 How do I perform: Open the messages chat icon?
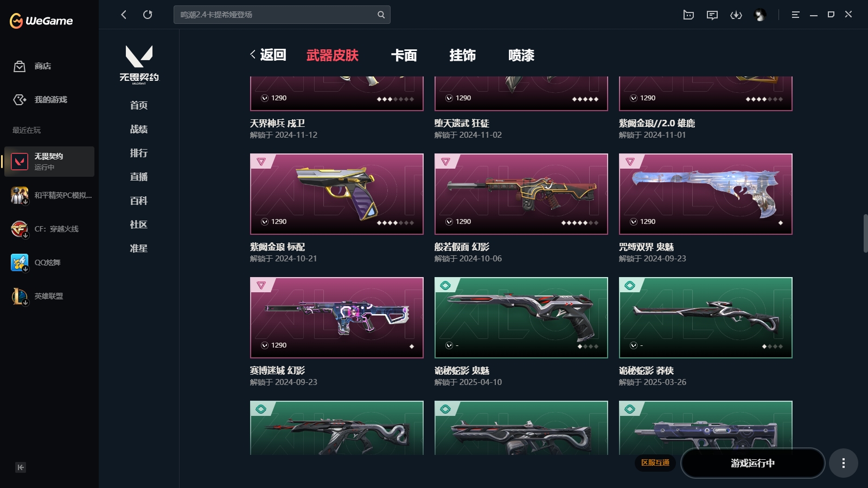tap(712, 15)
